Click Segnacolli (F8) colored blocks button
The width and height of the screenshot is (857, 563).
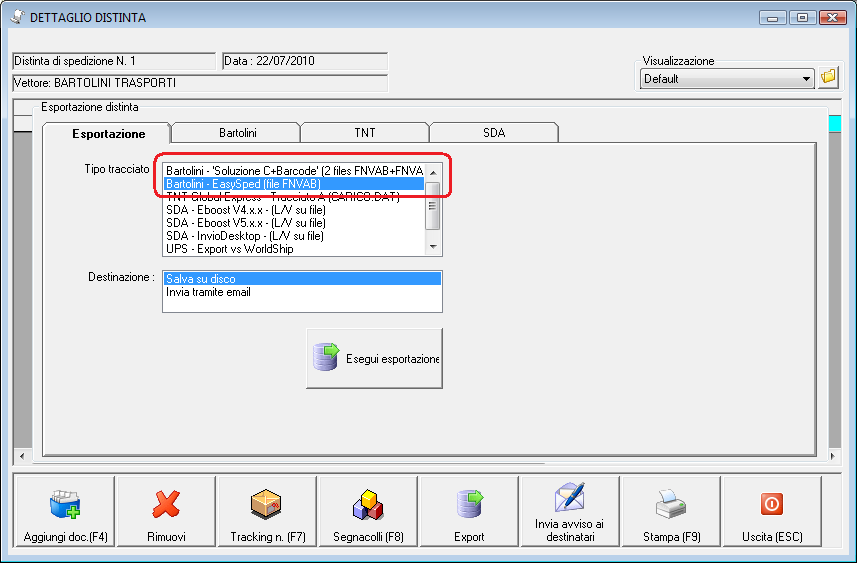click(368, 511)
